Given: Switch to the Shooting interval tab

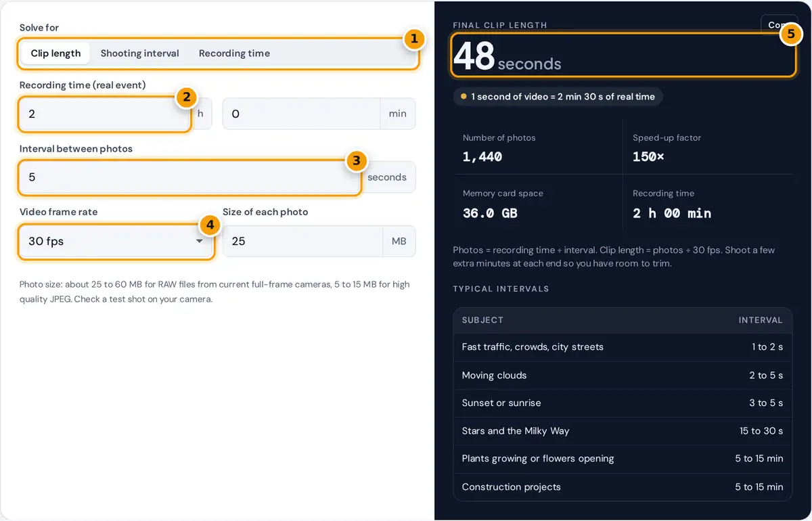Looking at the screenshot, I should pos(140,53).
